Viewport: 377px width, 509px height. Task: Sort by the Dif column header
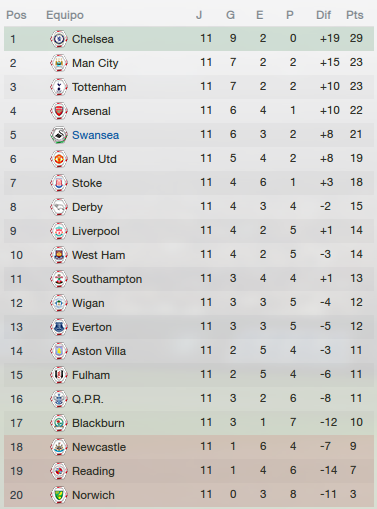pos(323,15)
